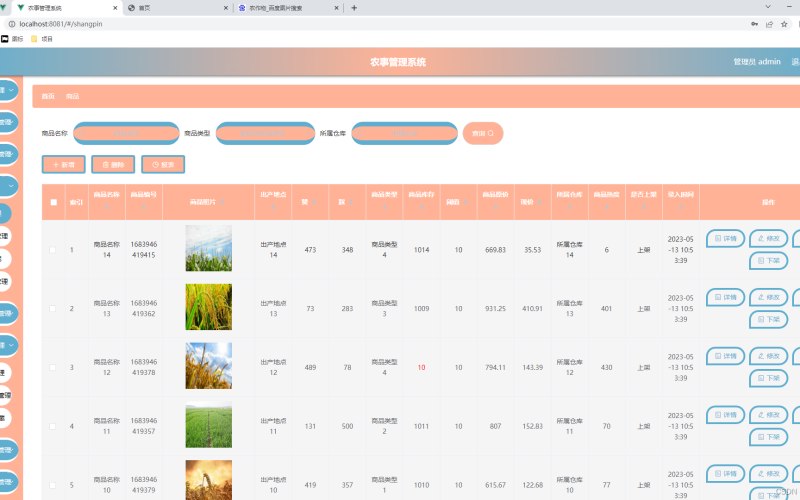800x500 pixels.
Task: Click the price cell 669.83
Action: point(495,250)
